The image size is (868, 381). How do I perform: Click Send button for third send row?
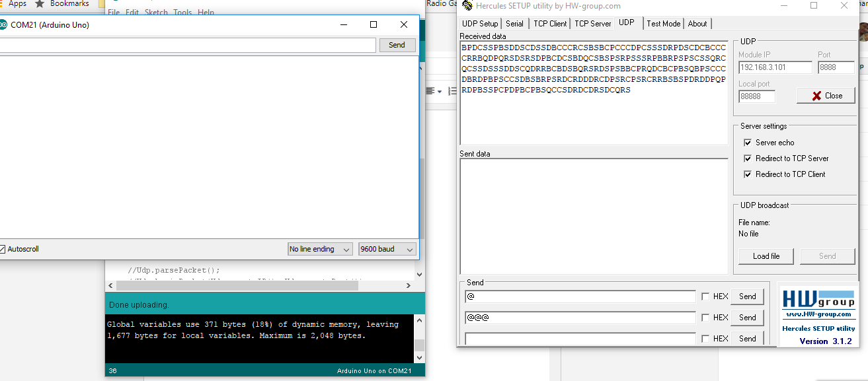point(748,338)
